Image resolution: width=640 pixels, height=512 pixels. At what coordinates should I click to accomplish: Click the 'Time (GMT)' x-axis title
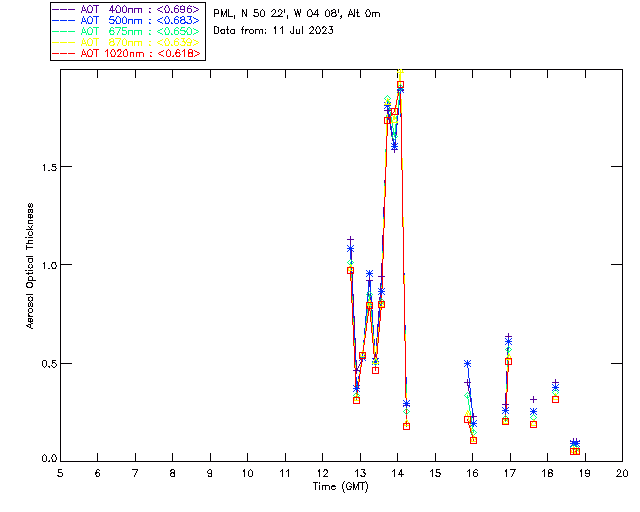coord(341,487)
